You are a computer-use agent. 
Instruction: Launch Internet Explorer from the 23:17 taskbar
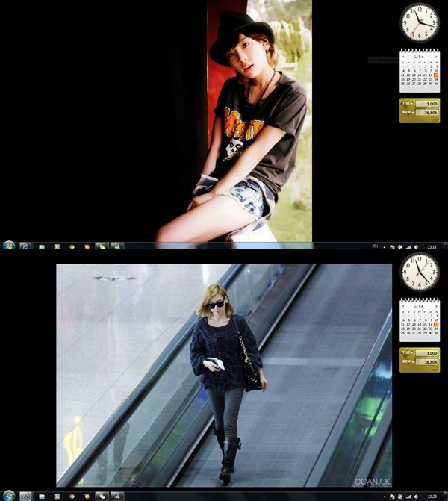pos(26,246)
